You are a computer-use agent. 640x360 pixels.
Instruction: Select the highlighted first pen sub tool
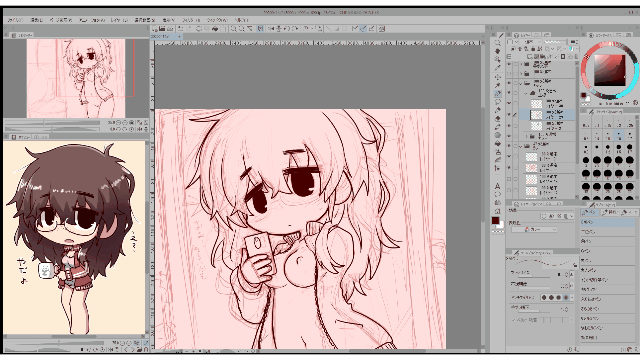[608, 222]
